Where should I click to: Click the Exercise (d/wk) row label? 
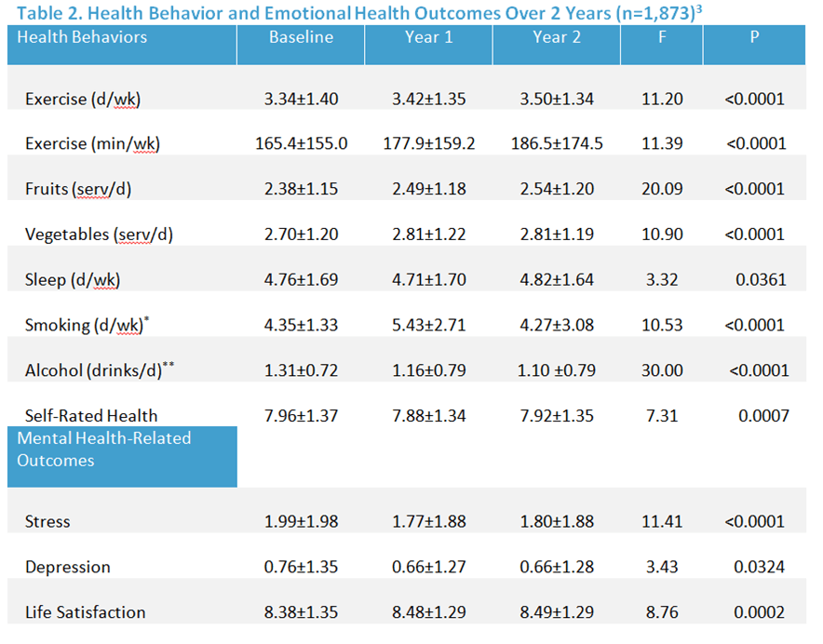83,100
